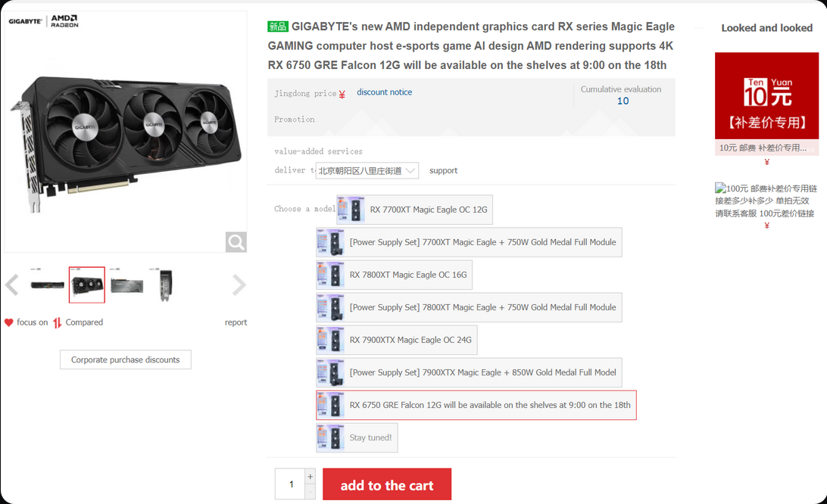Viewport: 827px width, 504px height.
Task: Click the red Compared arrows icon
Action: [x=57, y=322]
